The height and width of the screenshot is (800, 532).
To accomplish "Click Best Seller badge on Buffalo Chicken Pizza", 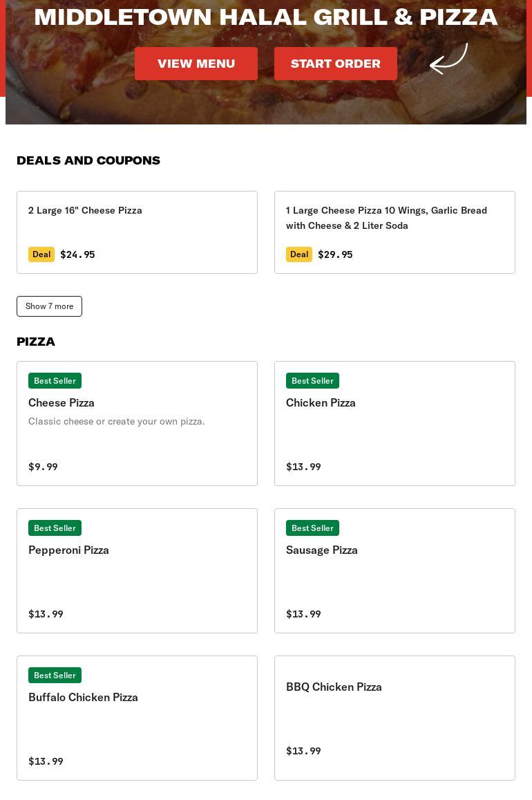I will tap(55, 676).
